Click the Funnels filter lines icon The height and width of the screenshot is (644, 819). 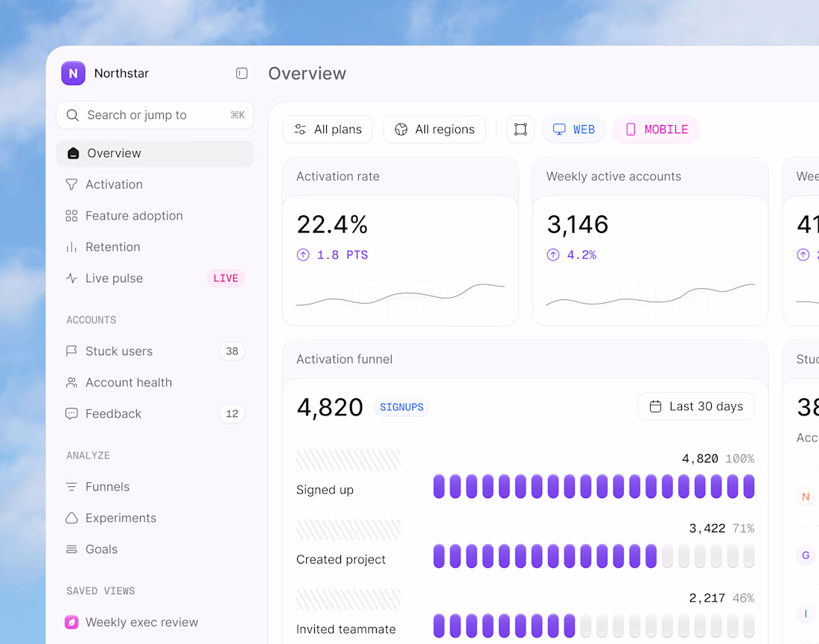(x=71, y=487)
